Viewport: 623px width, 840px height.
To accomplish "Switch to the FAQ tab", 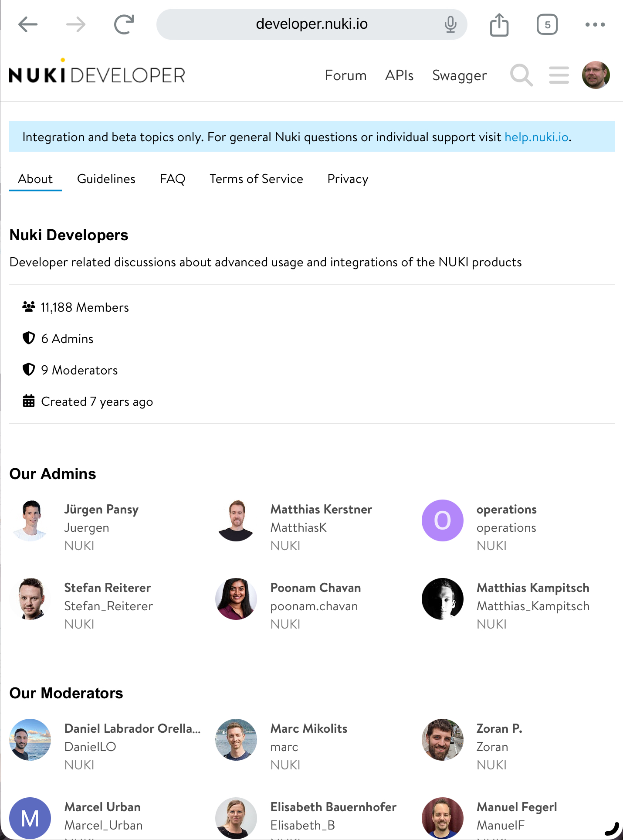I will click(x=173, y=179).
